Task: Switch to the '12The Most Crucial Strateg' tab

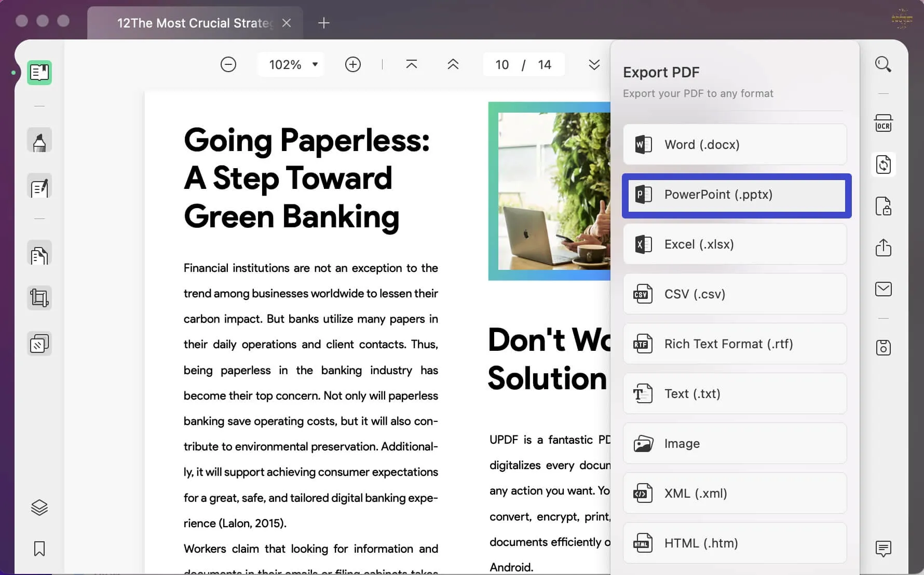Action: point(195,23)
